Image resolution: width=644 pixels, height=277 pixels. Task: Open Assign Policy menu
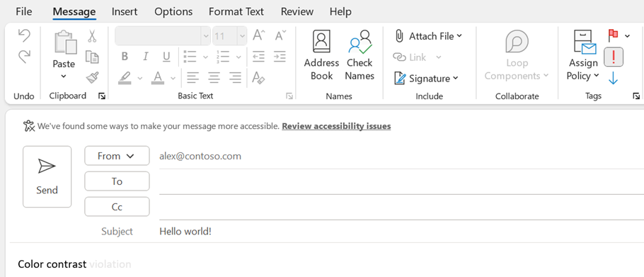[583, 55]
